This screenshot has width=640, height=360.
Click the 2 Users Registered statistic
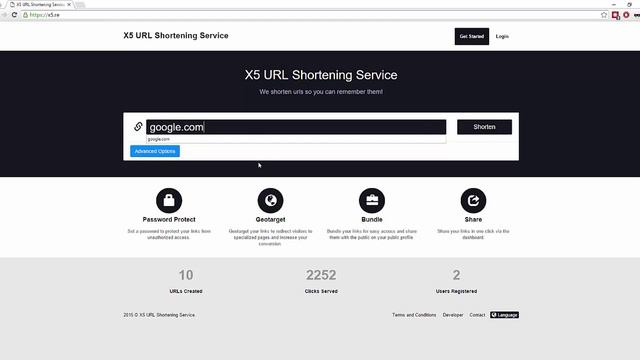click(x=456, y=281)
